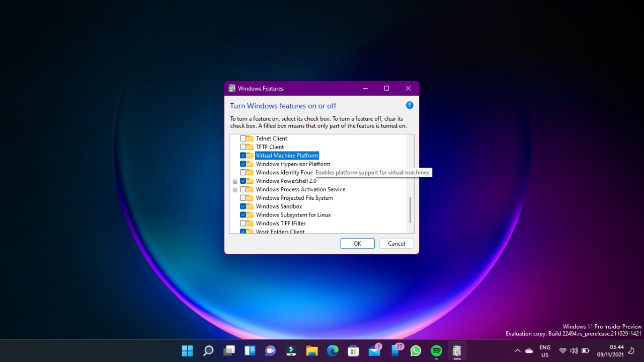The height and width of the screenshot is (362, 644).
Task: Select the Windows Sandbox label
Action: pyautogui.click(x=279, y=206)
